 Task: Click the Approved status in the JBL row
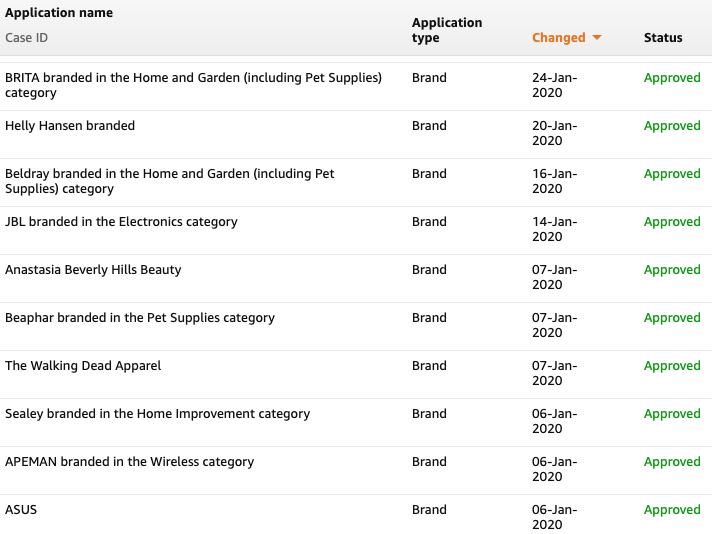[x=672, y=222]
